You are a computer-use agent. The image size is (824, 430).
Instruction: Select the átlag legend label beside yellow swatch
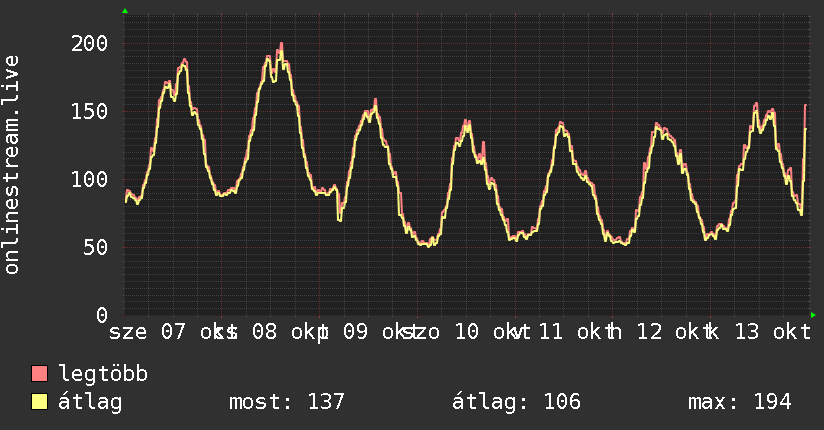click(90, 402)
